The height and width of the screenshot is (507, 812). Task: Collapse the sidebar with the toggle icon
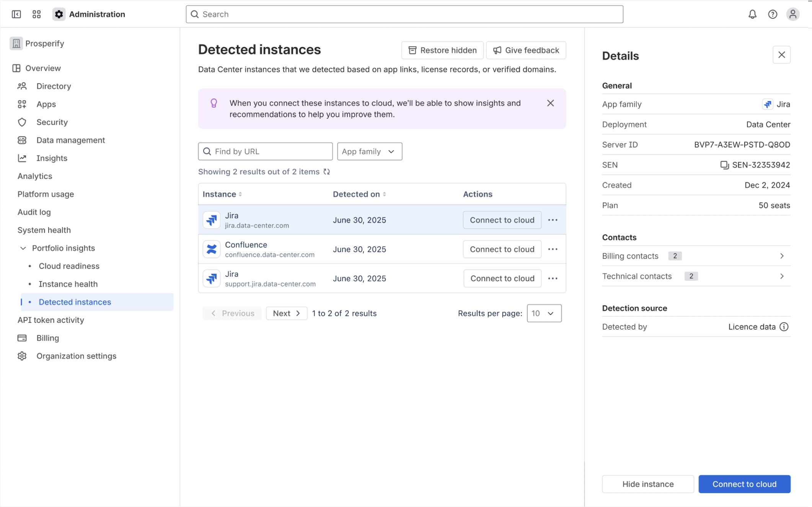16,14
